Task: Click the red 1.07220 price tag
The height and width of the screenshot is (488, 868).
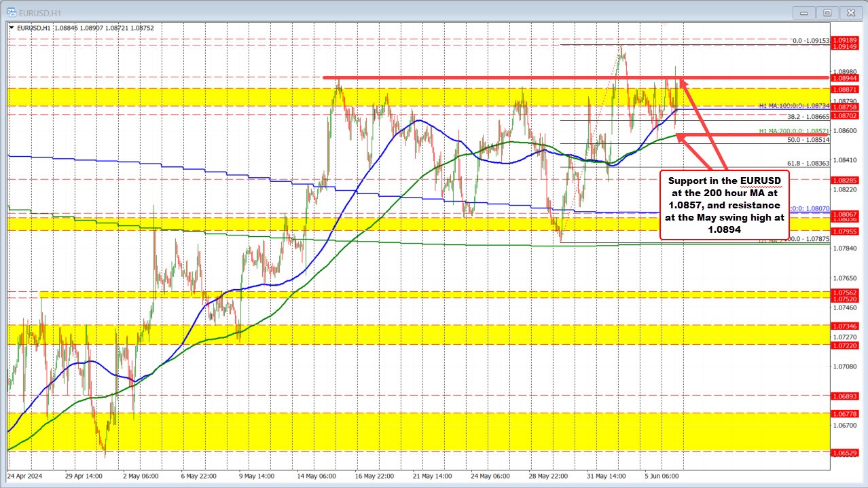Action: coord(845,345)
